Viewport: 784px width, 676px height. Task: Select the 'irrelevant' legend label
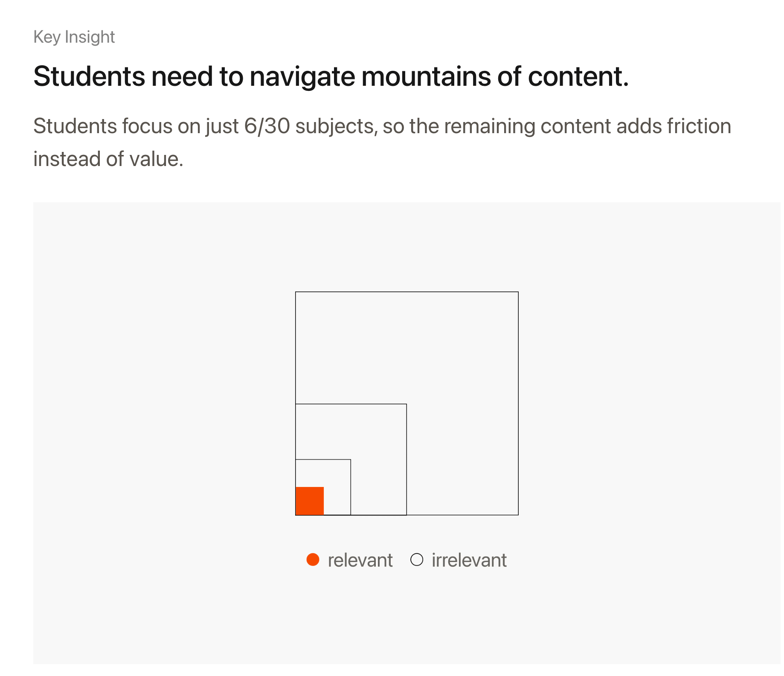point(469,560)
